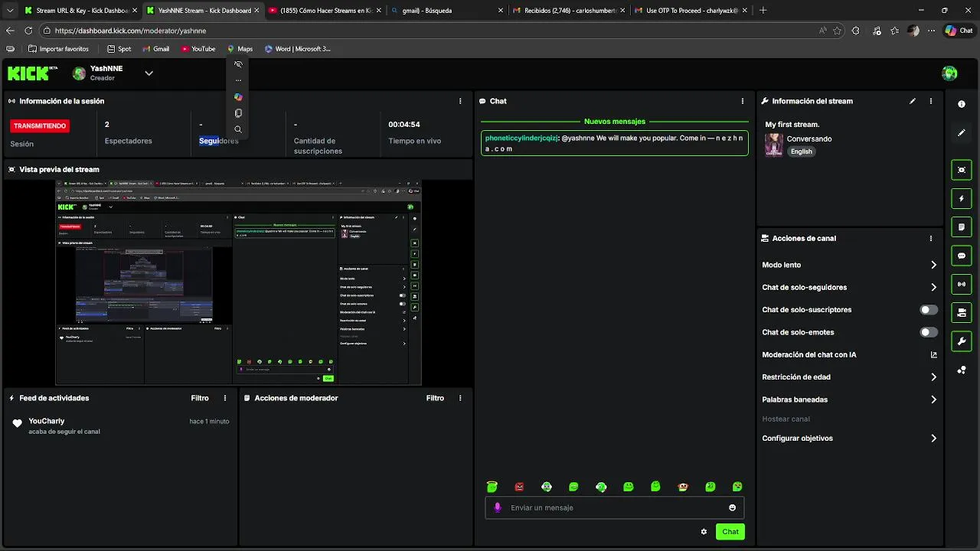Toggle the stream preview panel sidebar icon
Screen dimensions: 980x551
pyautogui.click(x=962, y=170)
